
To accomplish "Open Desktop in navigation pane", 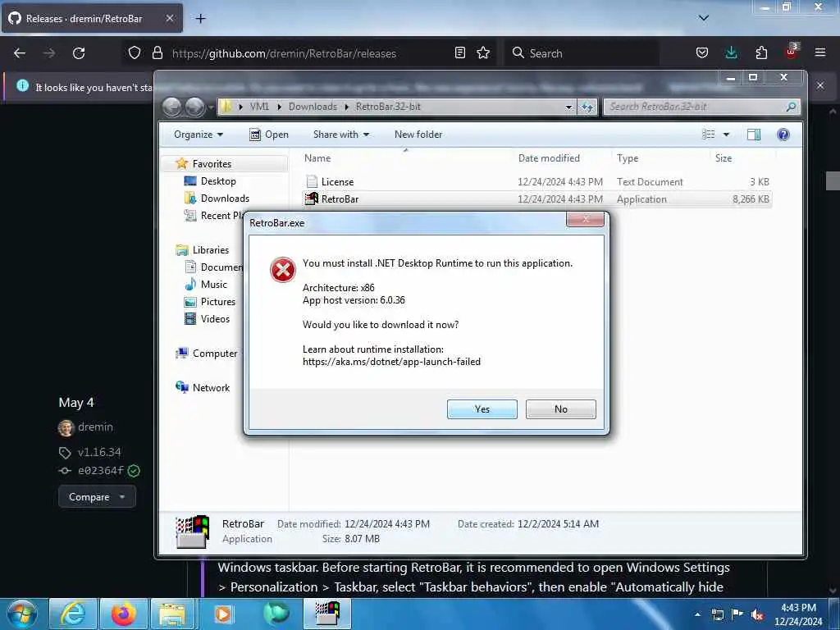I will (217, 181).
